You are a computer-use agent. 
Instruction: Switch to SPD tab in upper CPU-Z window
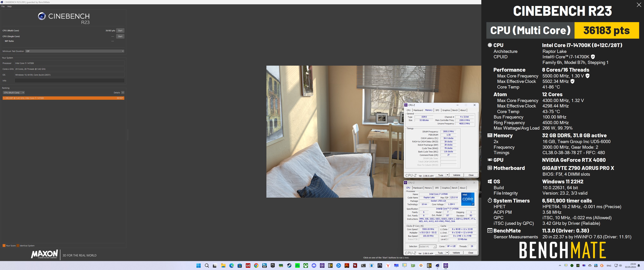pyautogui.click(x=437, y=110)
